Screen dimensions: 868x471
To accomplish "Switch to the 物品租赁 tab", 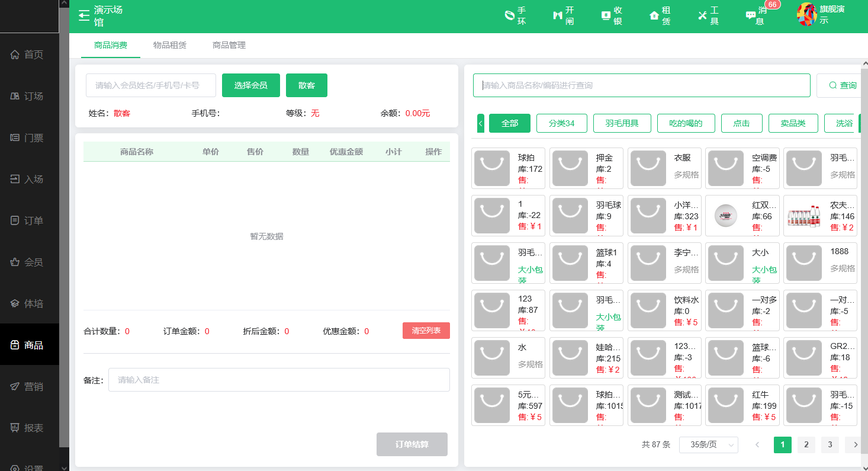I will click(x=170, y=45).
